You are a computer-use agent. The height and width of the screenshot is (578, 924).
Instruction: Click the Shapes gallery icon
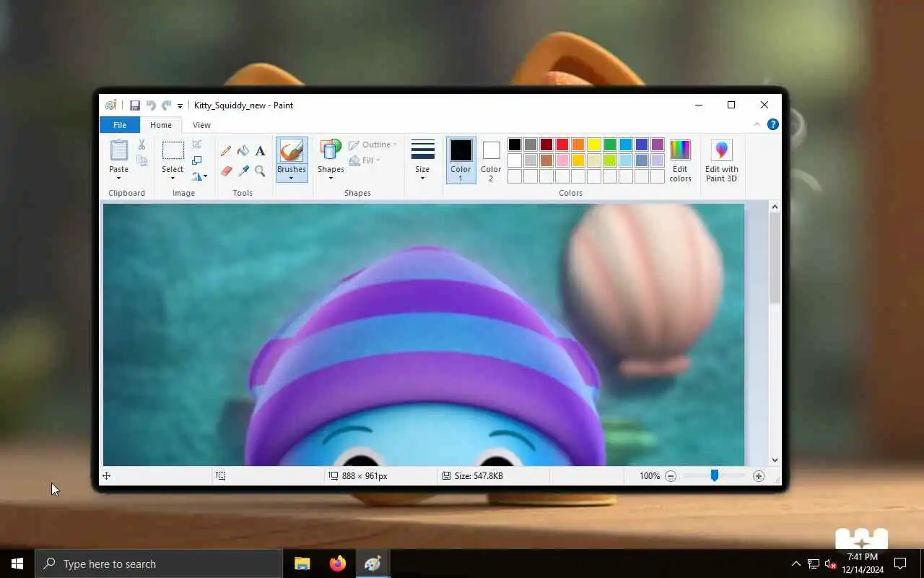[x=331, y=150]
